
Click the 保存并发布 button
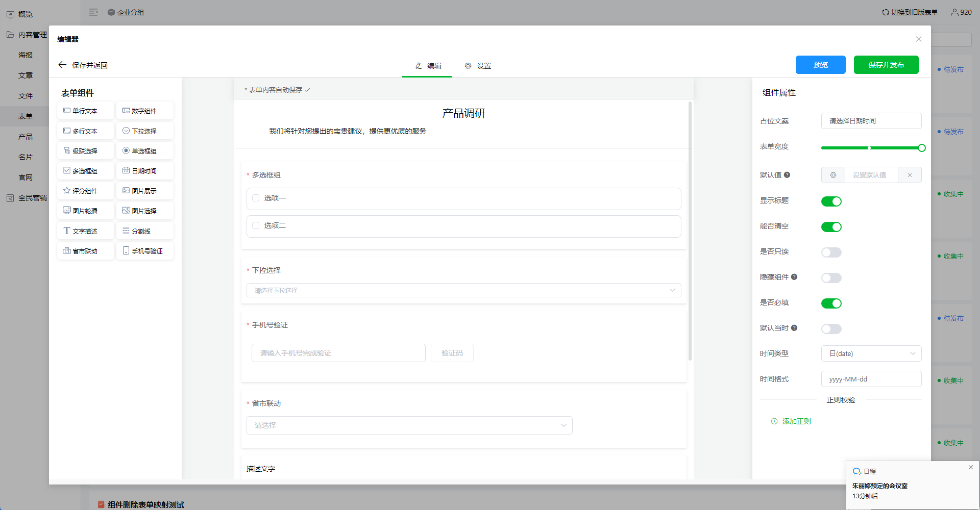[x=886, y=65]
